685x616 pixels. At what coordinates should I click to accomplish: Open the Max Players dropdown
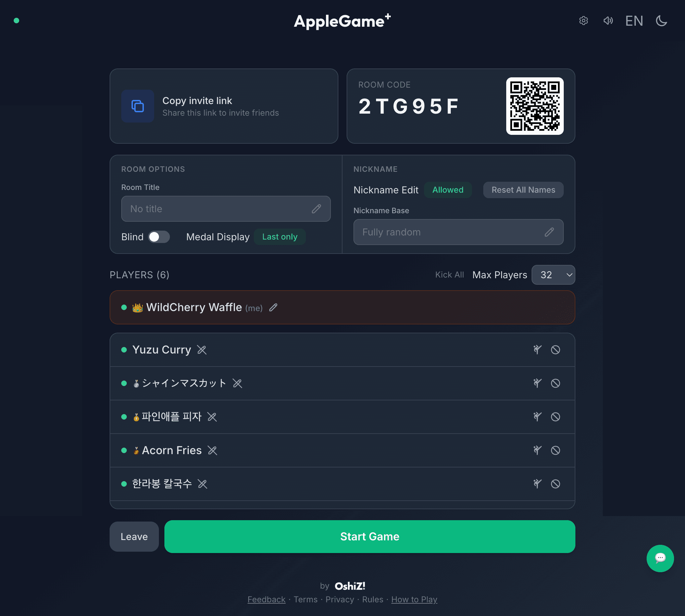pyautogui.click(x=553, y=275)
